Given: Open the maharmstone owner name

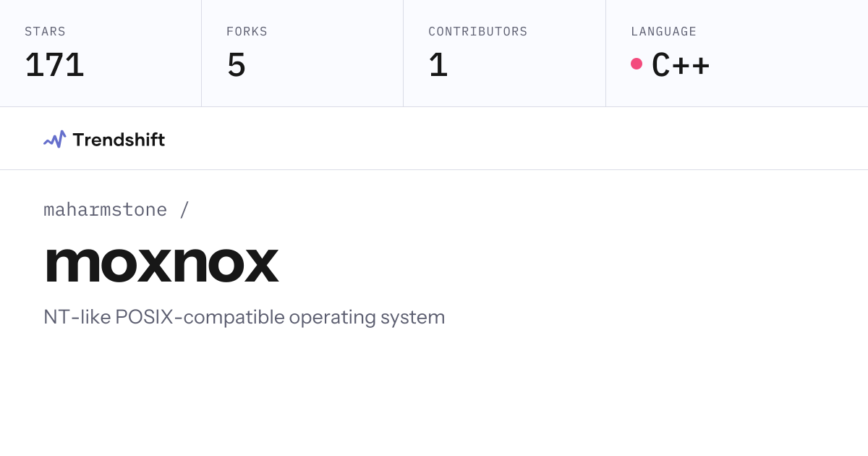Looking at the screenshot, I should 105,210.
